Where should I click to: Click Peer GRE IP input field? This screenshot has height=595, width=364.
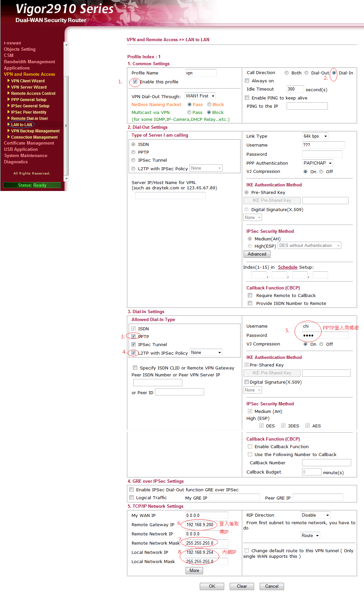click(318, 497)
